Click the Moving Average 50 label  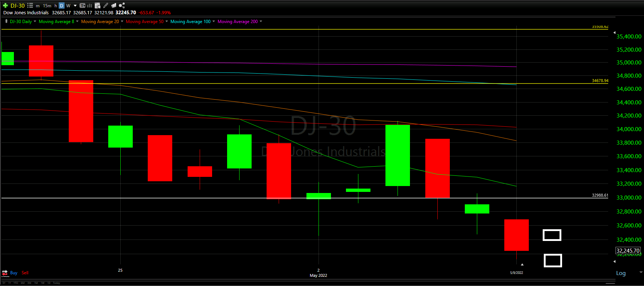tap(145, 22)
